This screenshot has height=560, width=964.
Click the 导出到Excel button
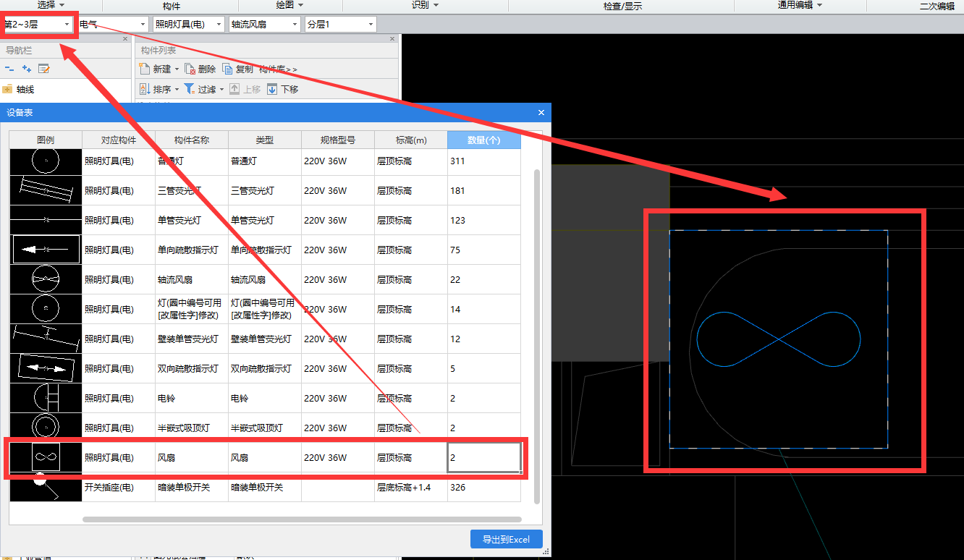506,539
